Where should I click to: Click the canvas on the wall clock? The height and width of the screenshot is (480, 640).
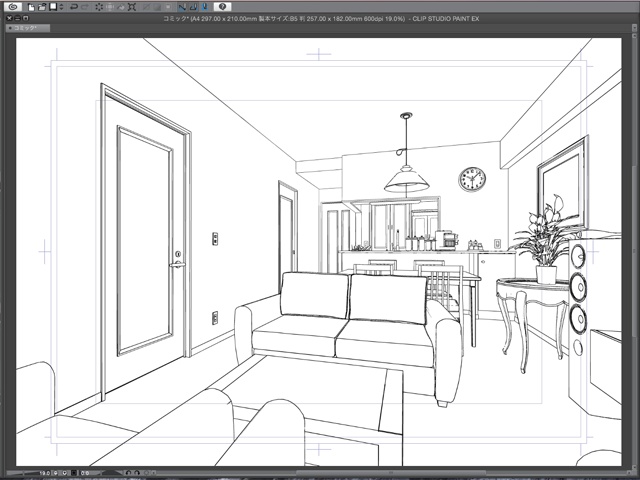[x=472, y=179]
